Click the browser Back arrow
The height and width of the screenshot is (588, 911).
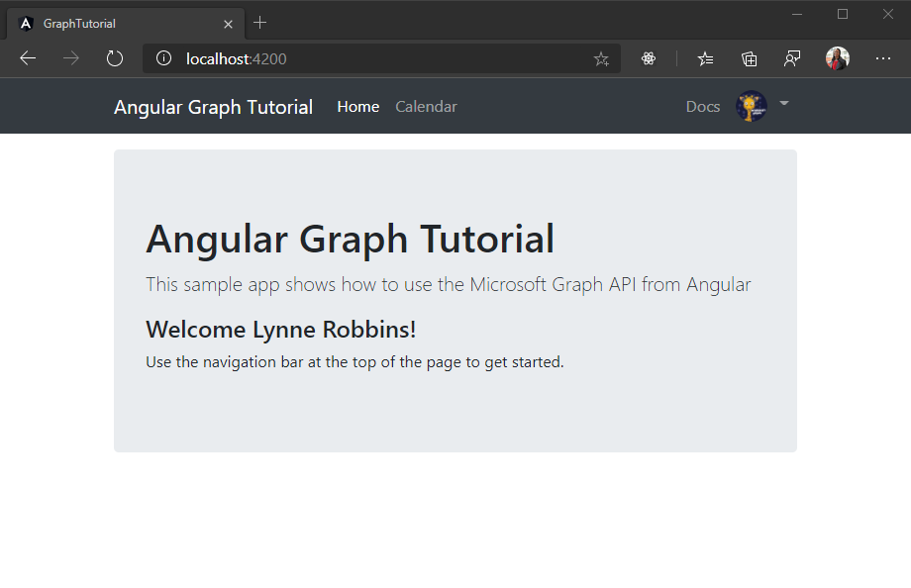coord(28,58)
